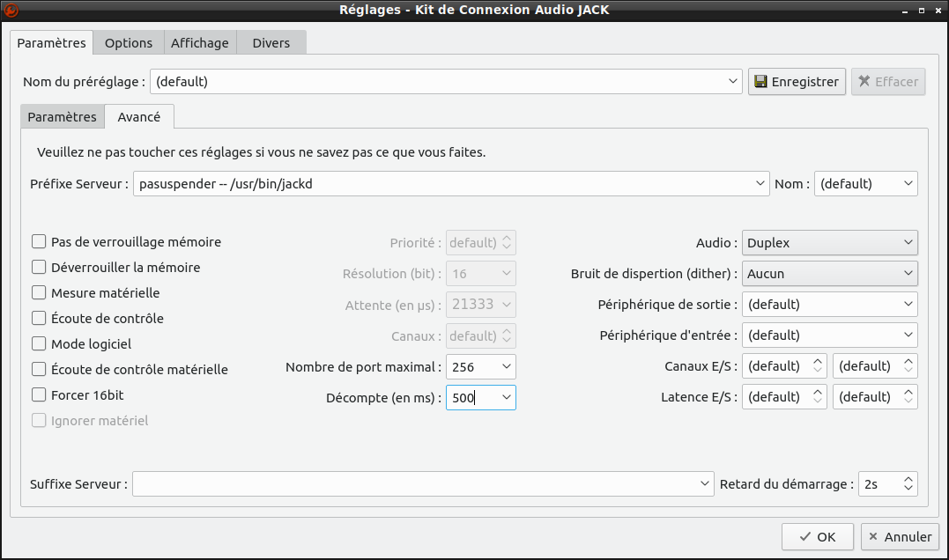Open Décompte (en ms) dropdown arrow

507,398
